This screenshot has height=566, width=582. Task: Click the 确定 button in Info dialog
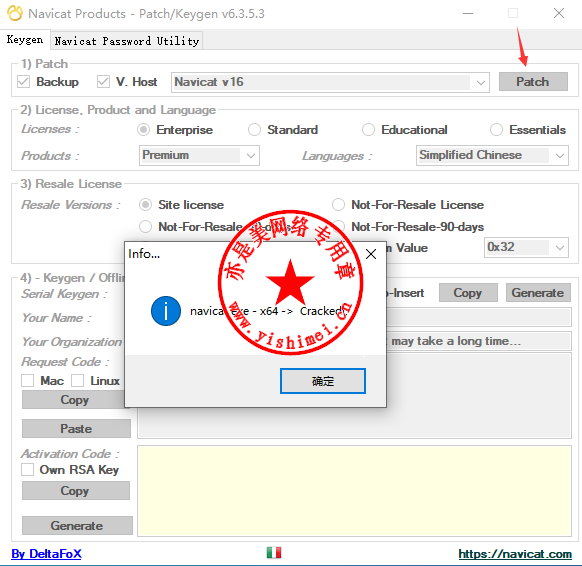coord(323,381)
